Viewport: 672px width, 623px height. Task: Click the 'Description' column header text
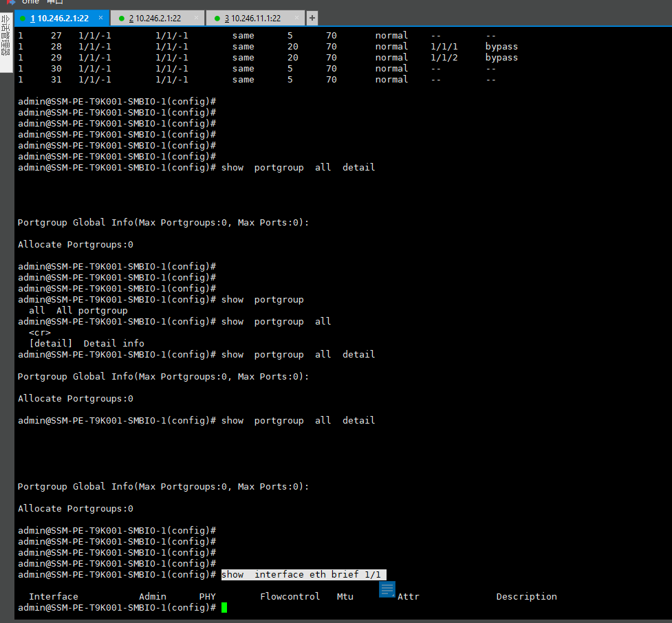coord(526,597)
